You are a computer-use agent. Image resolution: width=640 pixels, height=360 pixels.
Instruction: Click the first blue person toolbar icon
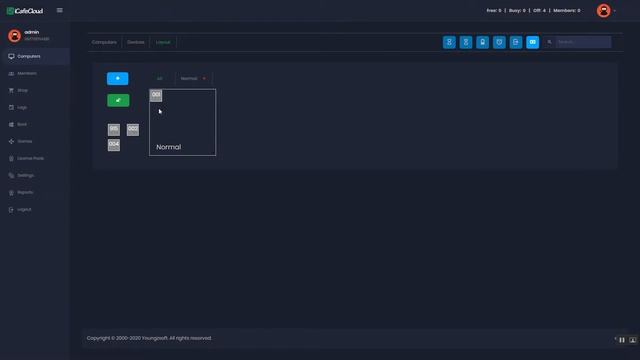point(449,42)
